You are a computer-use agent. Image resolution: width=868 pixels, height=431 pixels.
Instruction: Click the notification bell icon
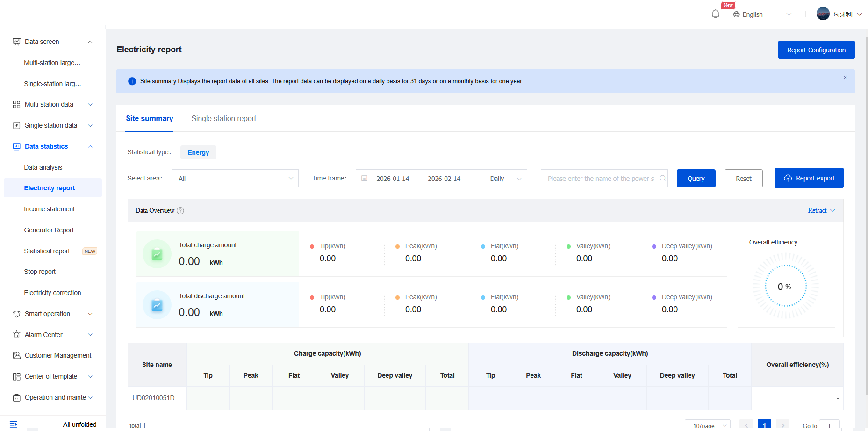(x=715, y=14)
